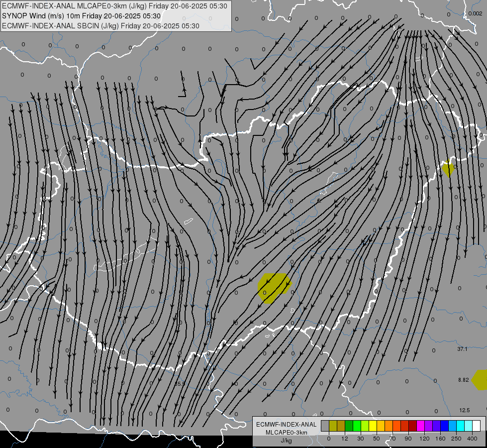Click the pale light-cyan legend swatch

(469, 426)
